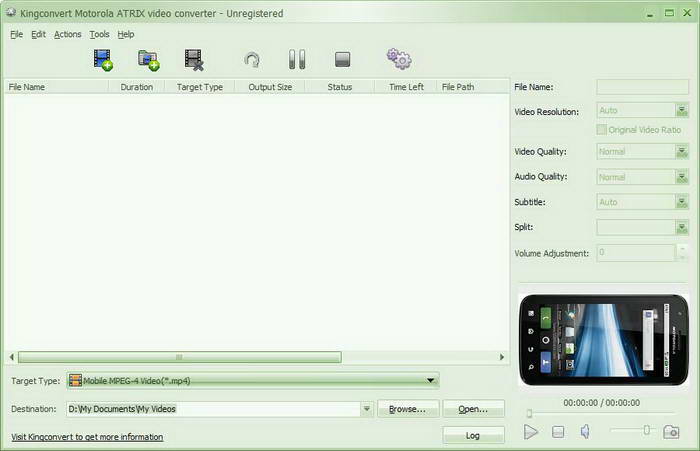Take a snapshot with the camera icon
This screenshot has height=451, width=700.
click(671, 432)
